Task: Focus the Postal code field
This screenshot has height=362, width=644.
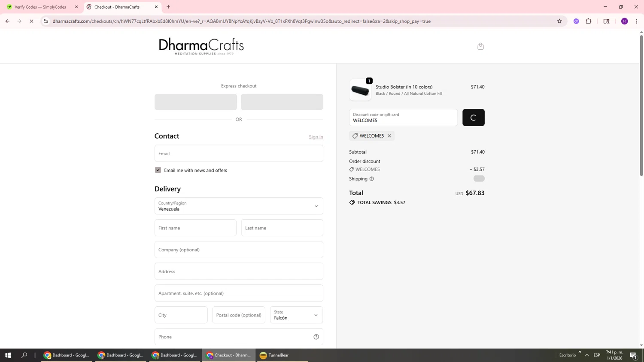Action: (239, 315)
